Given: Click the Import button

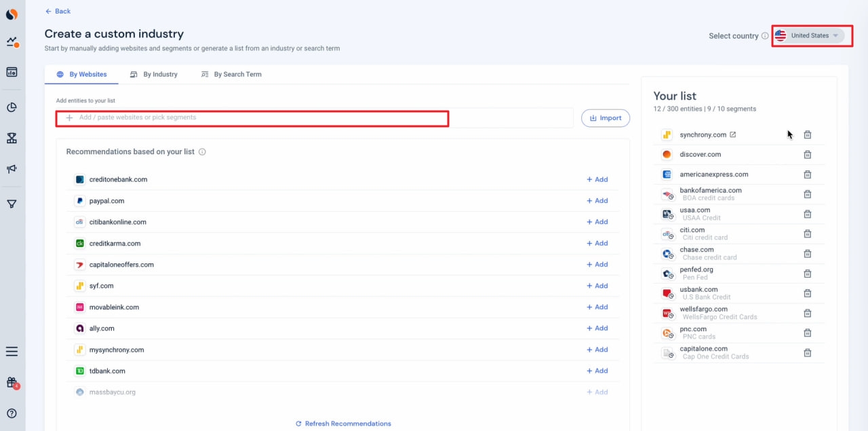Looking at the screenshot, I should (x=605, y=117).
